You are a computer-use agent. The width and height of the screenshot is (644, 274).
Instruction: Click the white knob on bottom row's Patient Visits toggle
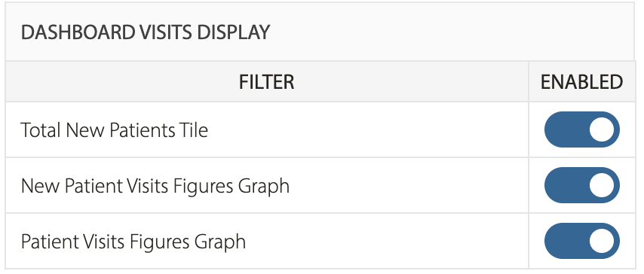click(x=602, y=241)
